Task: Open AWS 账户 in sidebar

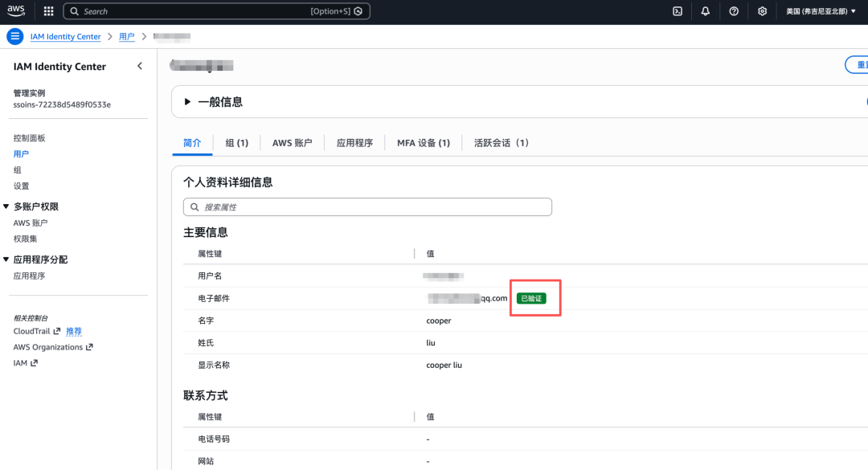Action: pyautogui.click(x=31, y=223)
